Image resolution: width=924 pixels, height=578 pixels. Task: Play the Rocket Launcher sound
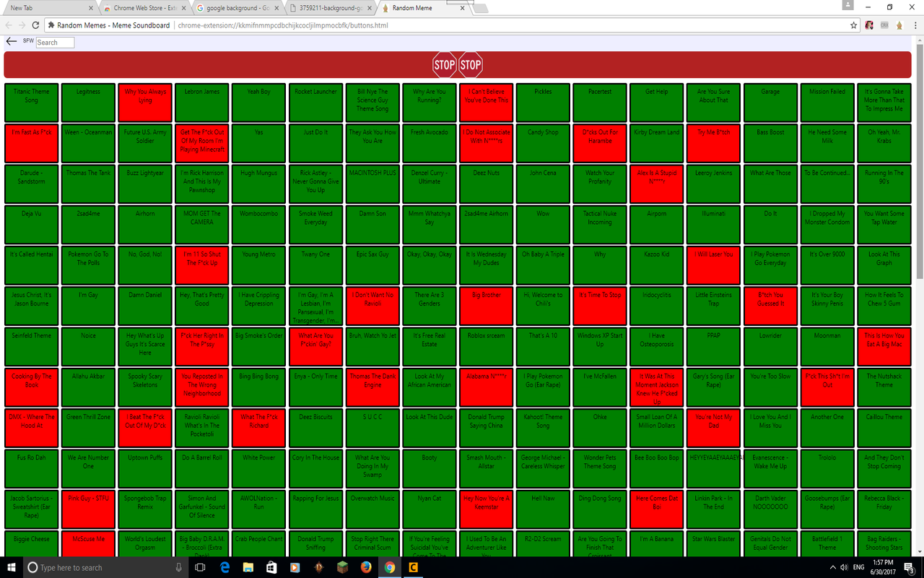(x=315, y=103)
